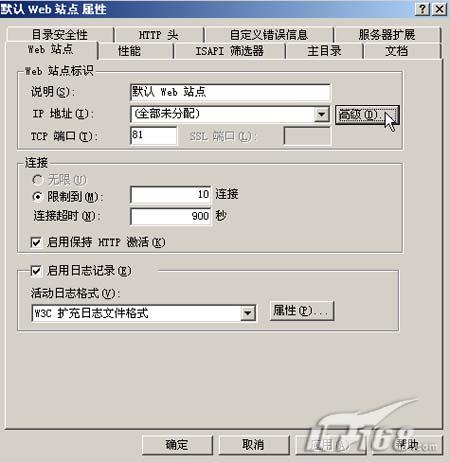Click into the TCP 端口 field
Screen dimensions: 450x462
click(153, 135)
